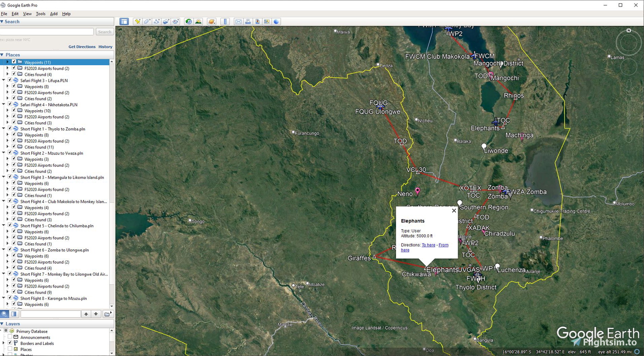This screenshot has width=644, height=356.
Task: Click the blue Earth sign-in icon
Action: [x=276, y=22]
